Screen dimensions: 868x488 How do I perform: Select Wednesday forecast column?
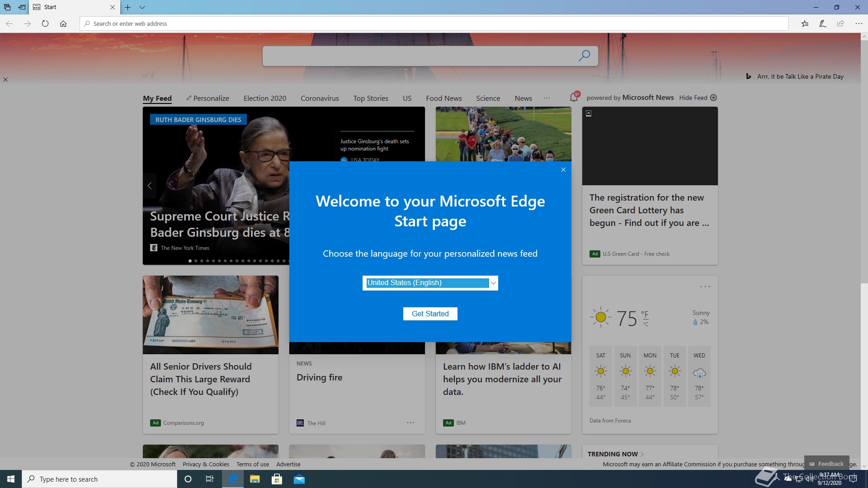click(699, 376)
